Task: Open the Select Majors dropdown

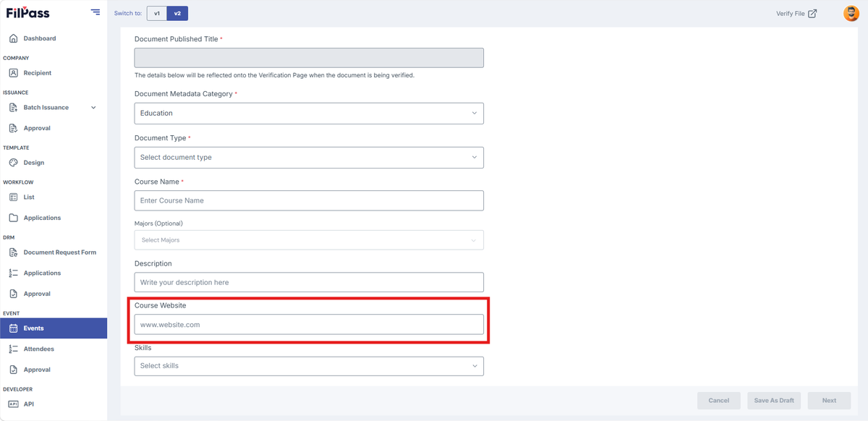Action: [x=309, y=240]
